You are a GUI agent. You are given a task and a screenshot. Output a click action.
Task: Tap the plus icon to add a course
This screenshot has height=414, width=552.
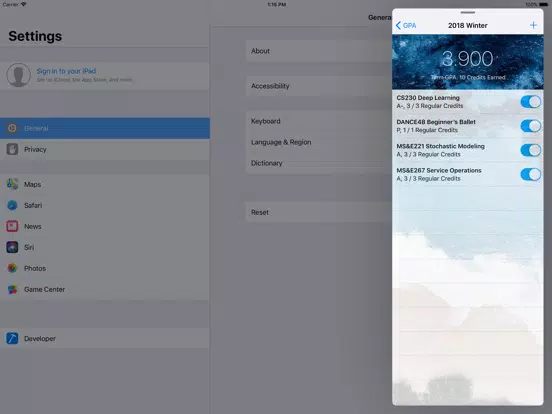tap(533, 25)
